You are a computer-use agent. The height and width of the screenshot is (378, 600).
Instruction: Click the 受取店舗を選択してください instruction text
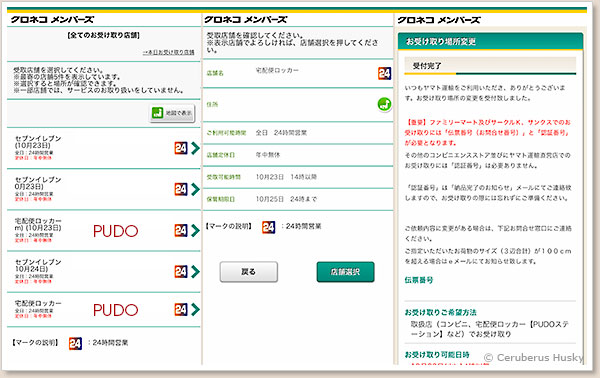tap(58, 70)
